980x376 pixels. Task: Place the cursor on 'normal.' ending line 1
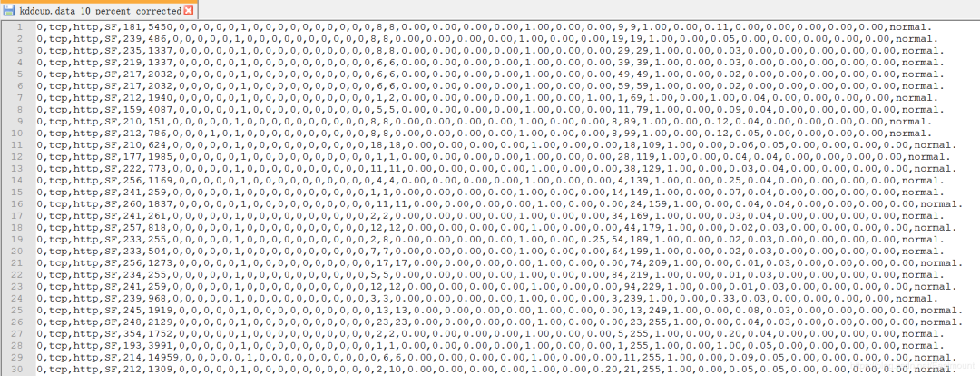[x=910, y=27]
